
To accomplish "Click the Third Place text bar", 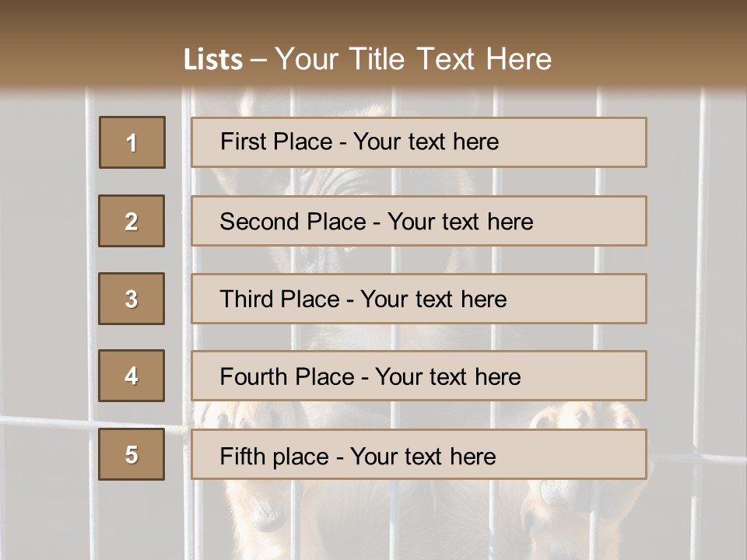I will pyautogui.click(x=419, y=299).
